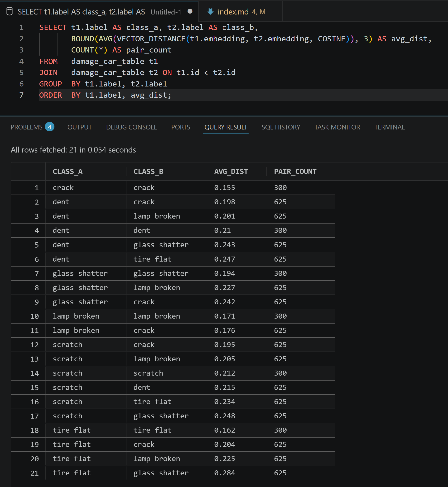Click the GROUP keyword on line 6
This screenshot has width=448, height=487.
click(51, 84)
